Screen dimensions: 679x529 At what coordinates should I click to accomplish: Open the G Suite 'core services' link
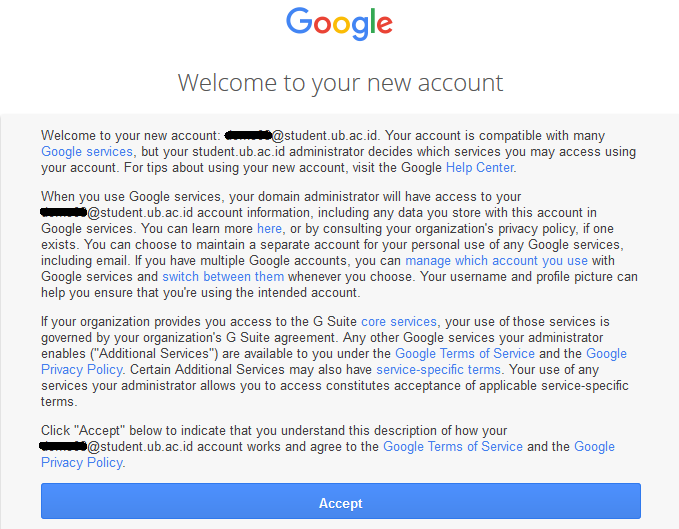point(399,322)
